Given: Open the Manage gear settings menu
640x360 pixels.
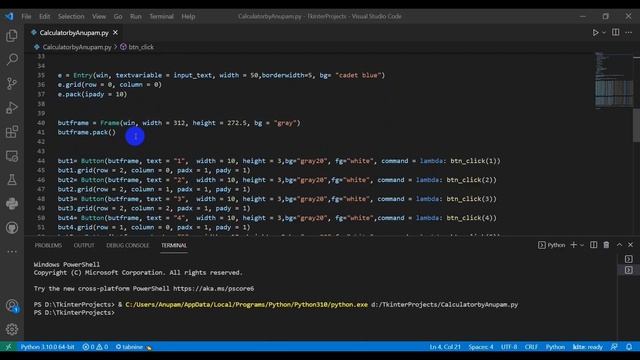Looking at the screenshot, I should click(12, 329).
